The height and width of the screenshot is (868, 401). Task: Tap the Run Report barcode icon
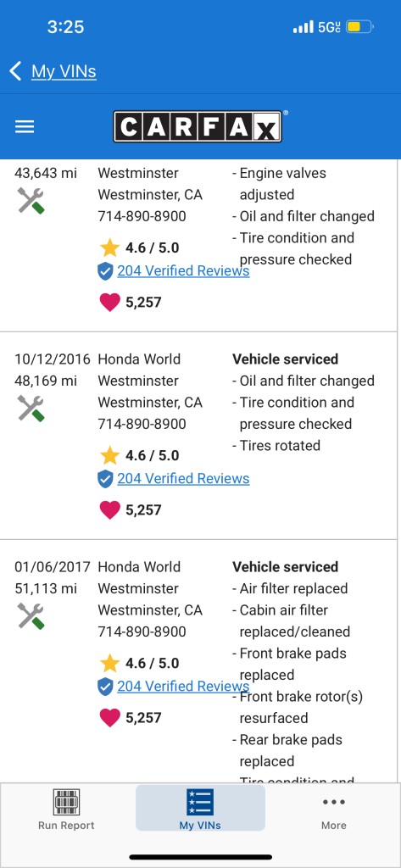(66, 802)
